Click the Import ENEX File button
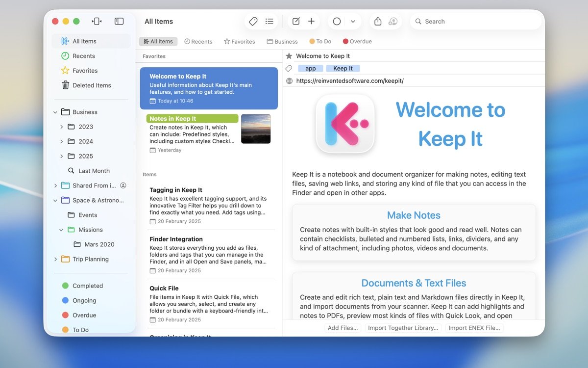Viewport: 588px width, 368px height. (474, 327)
